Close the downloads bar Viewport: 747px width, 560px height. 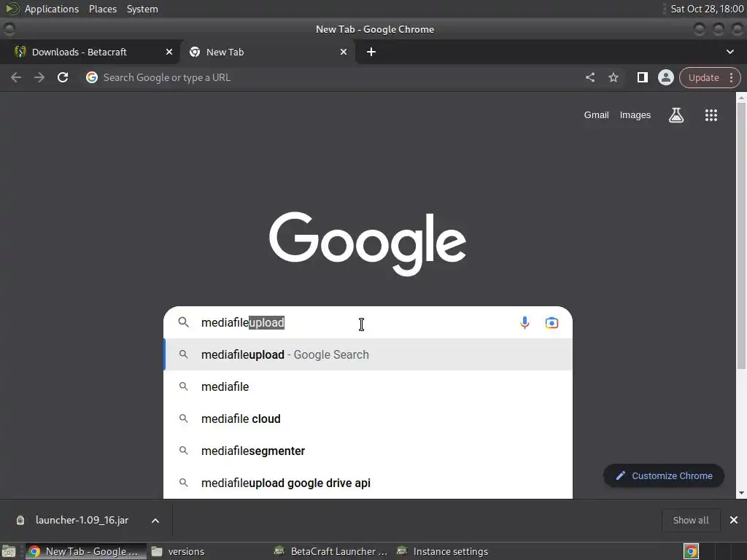point(734,520)
